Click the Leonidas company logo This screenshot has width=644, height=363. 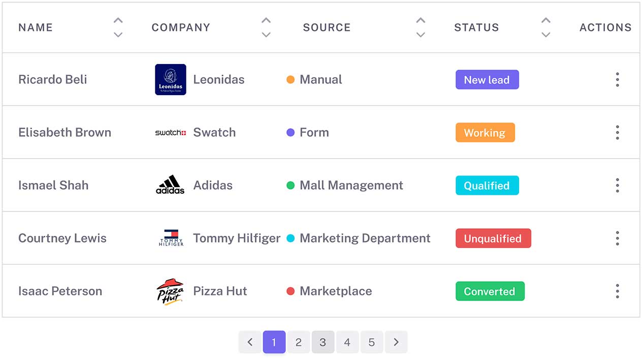click(x=171, y=80)
